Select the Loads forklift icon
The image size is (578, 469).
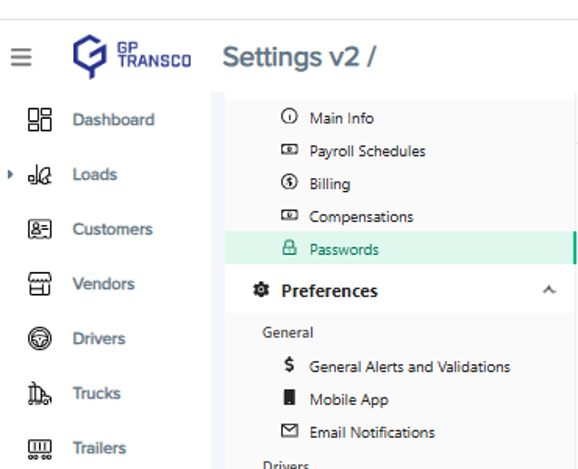[x=40, y=174]
